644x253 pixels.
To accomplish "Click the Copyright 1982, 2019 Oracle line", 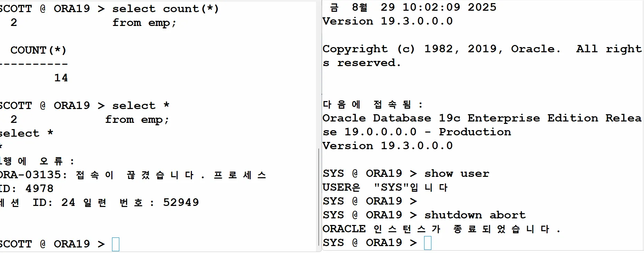I will pos(482,49).
